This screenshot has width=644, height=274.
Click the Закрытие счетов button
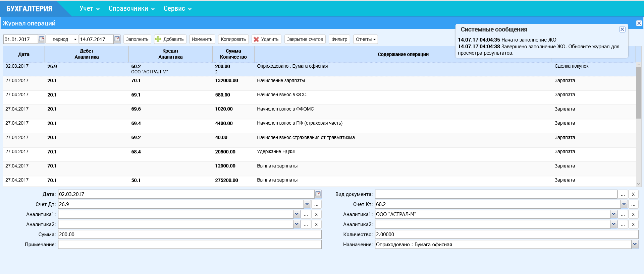click(305, 39)
